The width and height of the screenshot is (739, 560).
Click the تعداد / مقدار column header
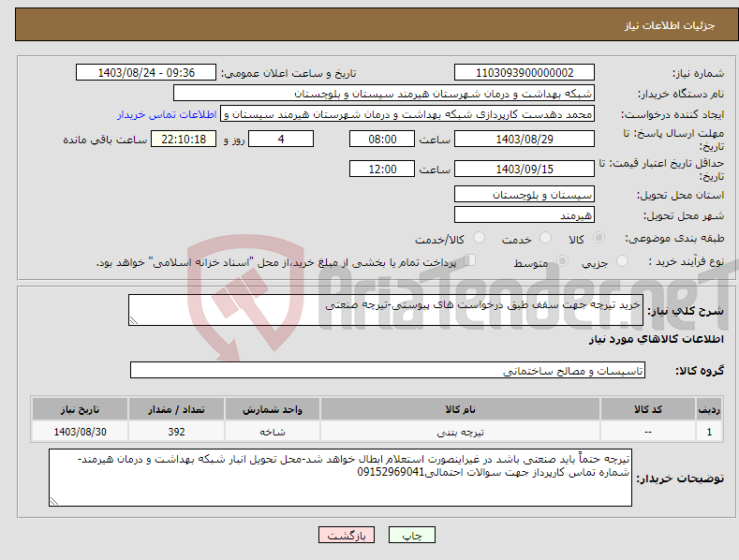tap(176, 409)
